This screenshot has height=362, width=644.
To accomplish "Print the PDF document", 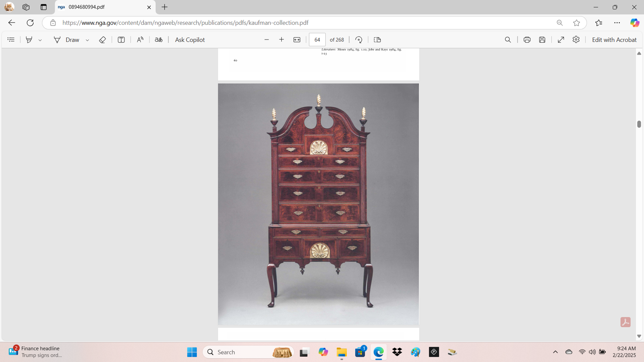I will [x=527, y=40].
